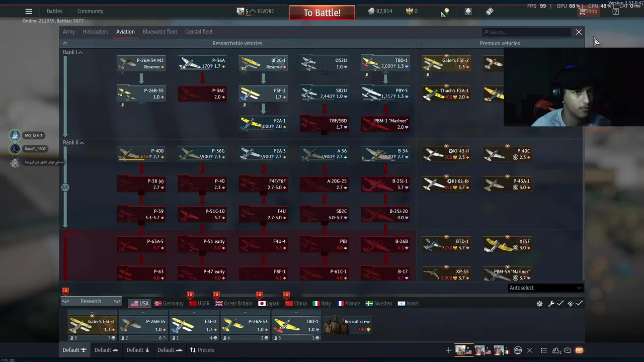Open the light bulb hints icon
644x362 pixels.
point(445,12)
